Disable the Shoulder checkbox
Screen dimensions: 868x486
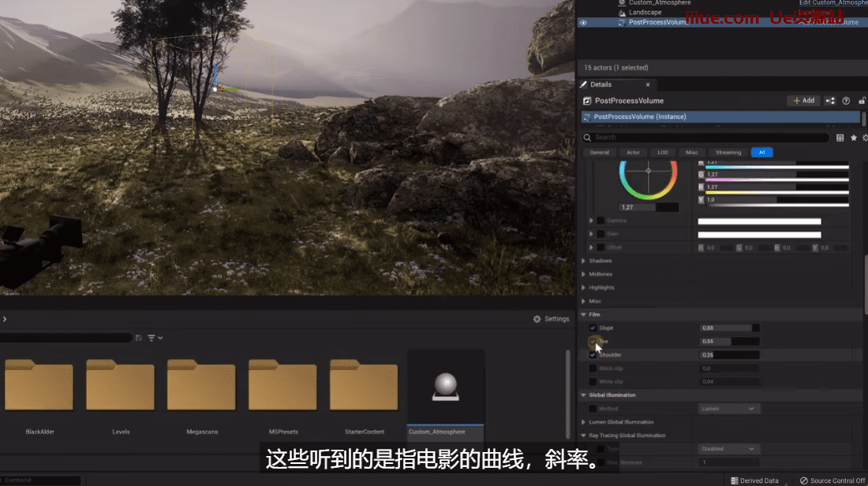(x=593, y=355)
